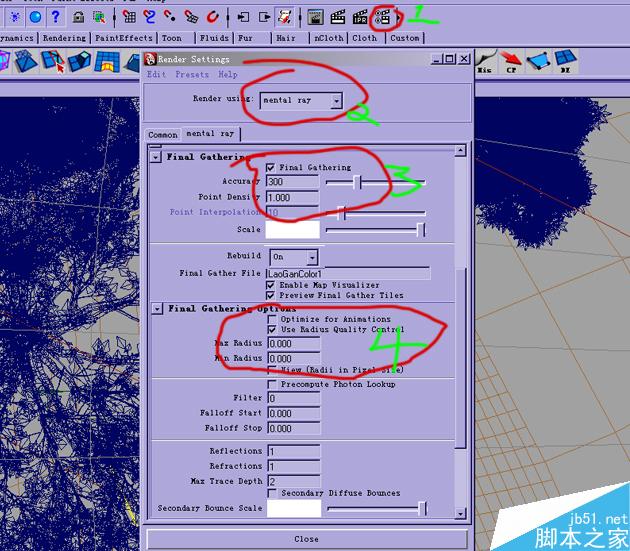This screenshot has width=630, height=551.
Task: Enable snap to grids magnet icon
Action: coord(129,17)
